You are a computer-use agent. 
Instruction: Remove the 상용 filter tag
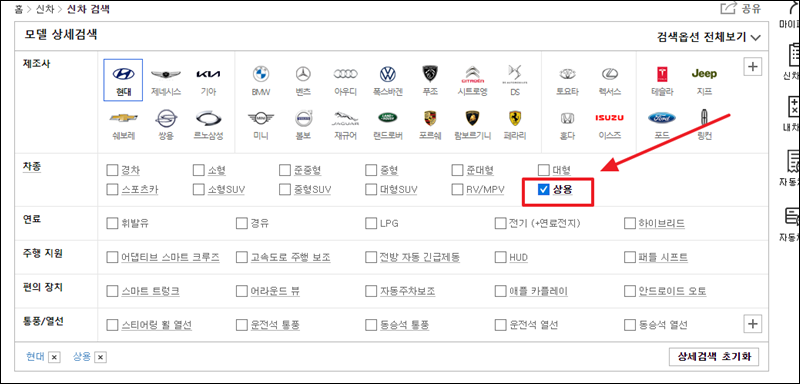101,357
